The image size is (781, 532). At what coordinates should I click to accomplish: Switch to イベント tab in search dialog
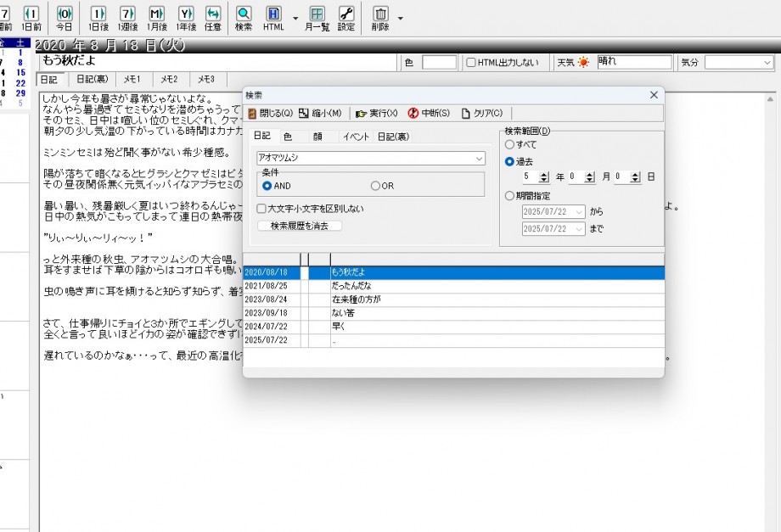click(356, 137)
